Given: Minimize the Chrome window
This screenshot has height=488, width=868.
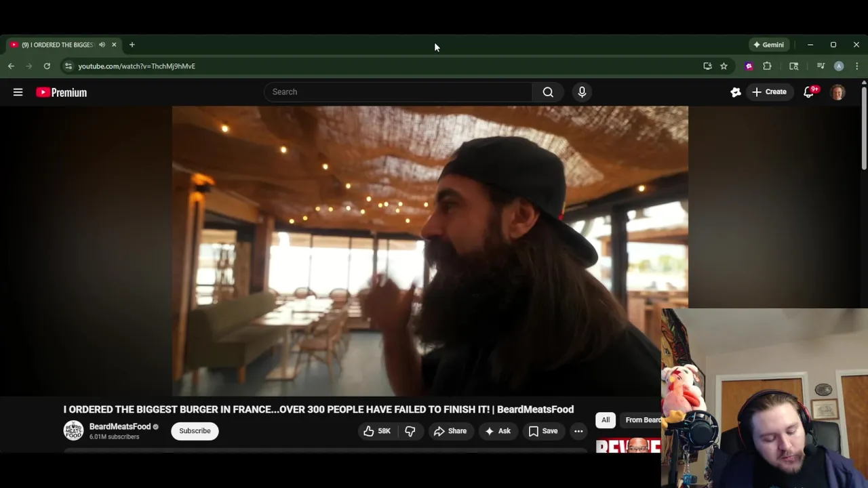Looking at the screenshot, I should pyautogui.click(x=810, y=45).
